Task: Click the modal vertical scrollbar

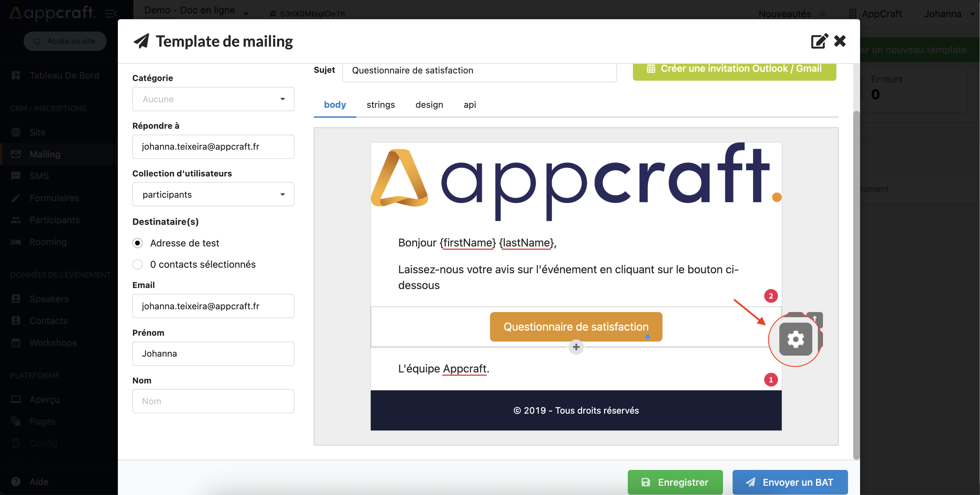Action: point(856,285)
